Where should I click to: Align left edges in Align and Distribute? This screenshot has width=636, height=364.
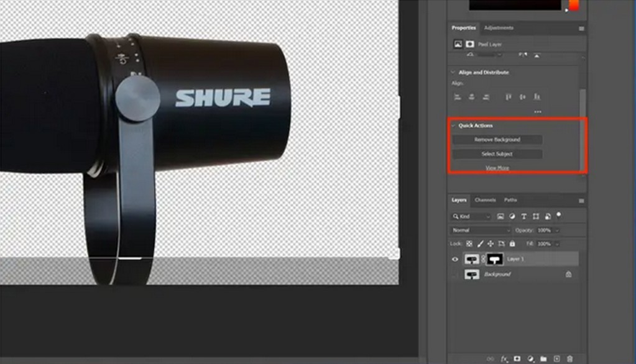(458, 97)
